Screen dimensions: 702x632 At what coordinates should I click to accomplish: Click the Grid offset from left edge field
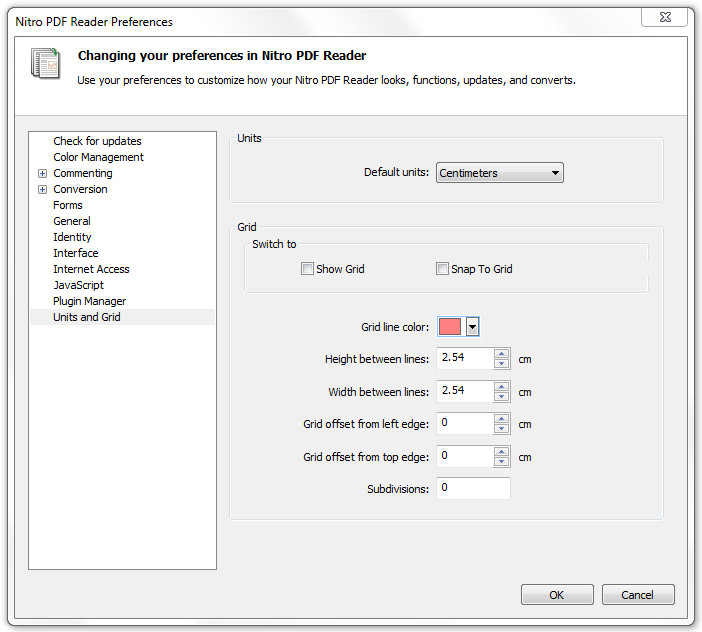[x=465, y=423]
